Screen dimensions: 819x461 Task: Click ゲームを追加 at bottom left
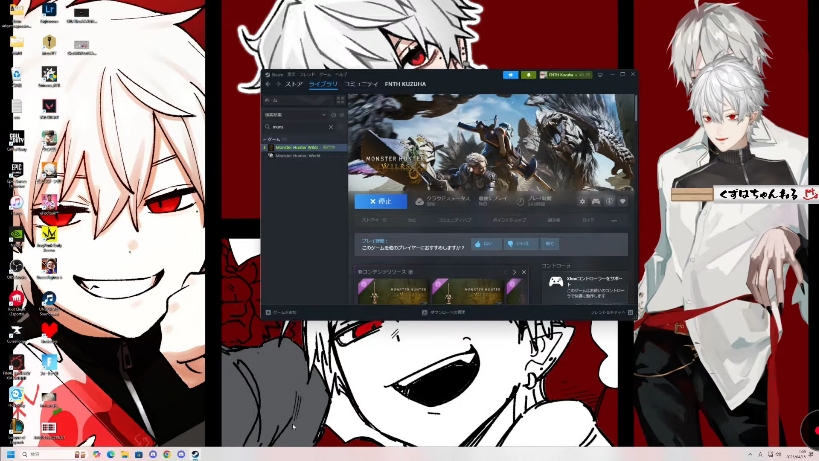(281, 312)
